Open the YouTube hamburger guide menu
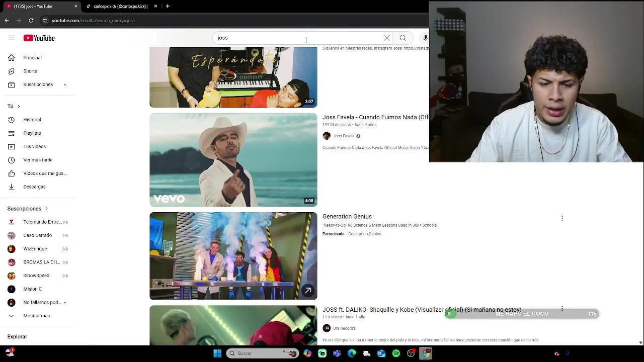Image resolution: width=644 pixels, height=362 pixels. tap(11, 38)
